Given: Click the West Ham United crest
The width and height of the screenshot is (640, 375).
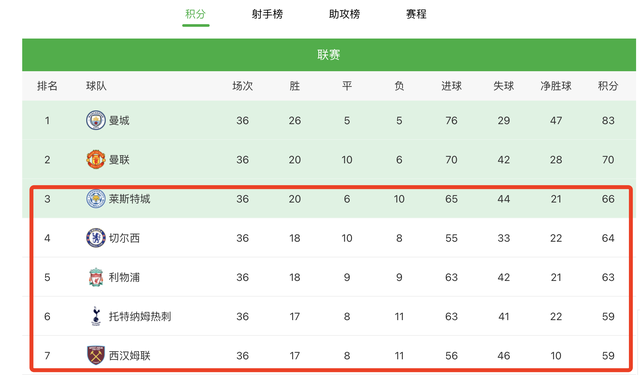Looking at the screenshot, I should pyautogui.click(x=96, y=355).
